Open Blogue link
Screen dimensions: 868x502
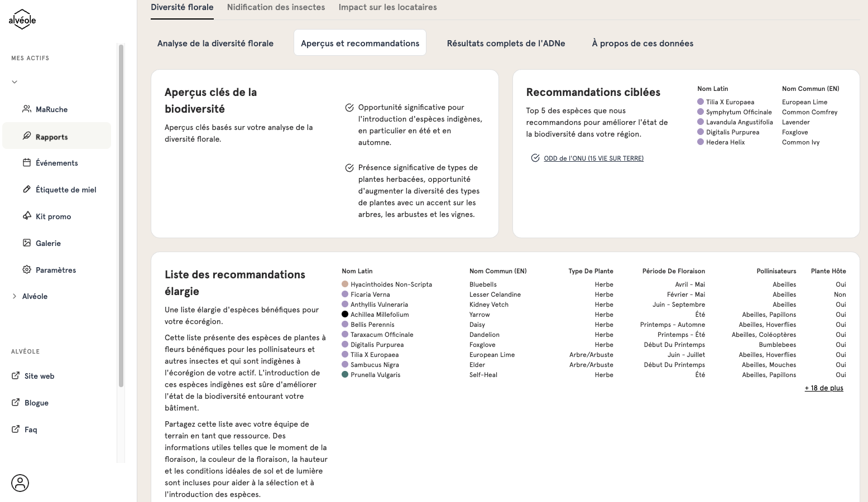pyautogui.click(x=36, y=403)
